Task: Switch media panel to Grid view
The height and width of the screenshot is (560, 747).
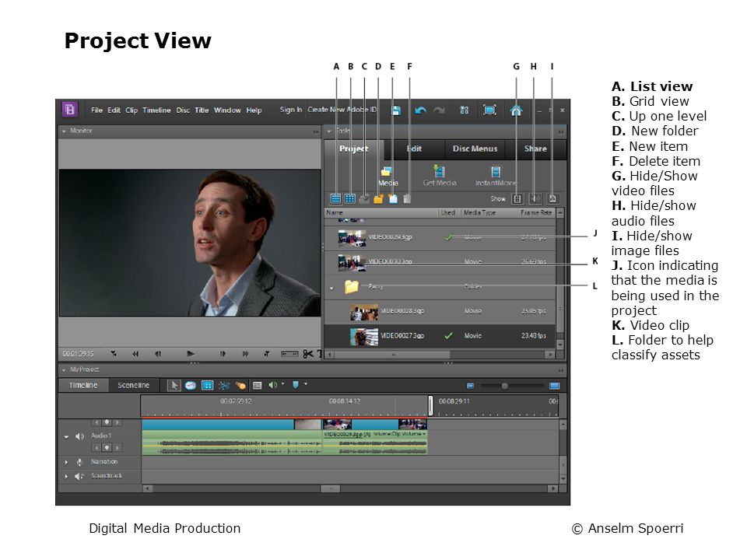Action: [x=350, y=198]
